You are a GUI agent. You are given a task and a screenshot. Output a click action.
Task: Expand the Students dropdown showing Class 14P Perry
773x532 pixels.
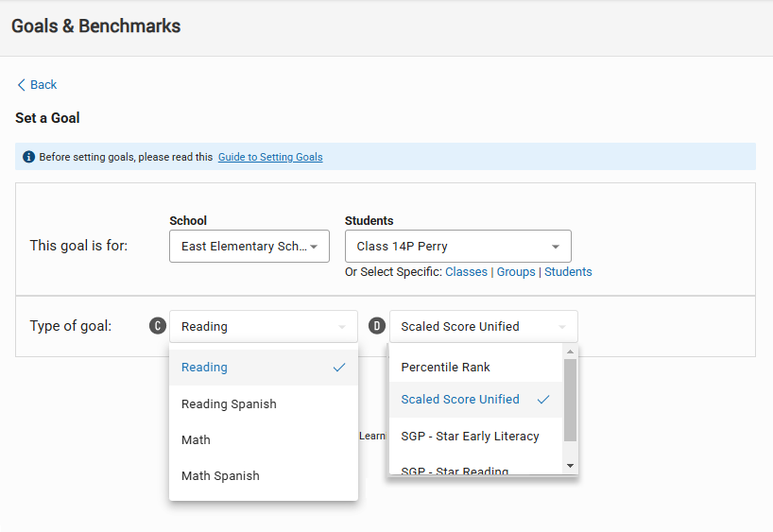click(457, 247)
